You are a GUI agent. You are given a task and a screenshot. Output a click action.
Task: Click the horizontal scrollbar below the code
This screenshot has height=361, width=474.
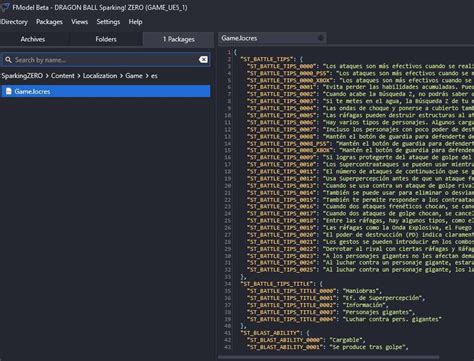(x=328, y=357)
